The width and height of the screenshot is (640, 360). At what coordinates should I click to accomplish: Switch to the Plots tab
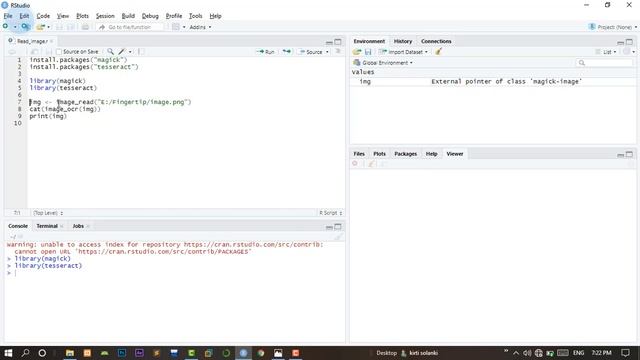pyautogui.click(x=380, y=154)
